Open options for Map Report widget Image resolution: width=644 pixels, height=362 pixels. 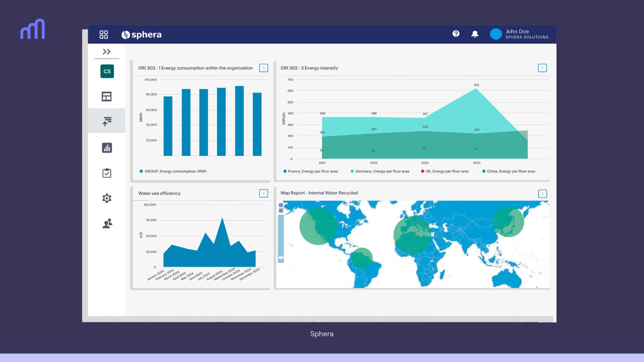click(542, 193)
